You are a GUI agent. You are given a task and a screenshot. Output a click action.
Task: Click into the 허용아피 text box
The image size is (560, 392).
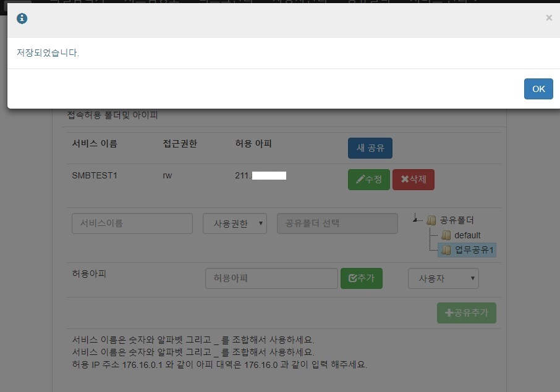point(271,278)
